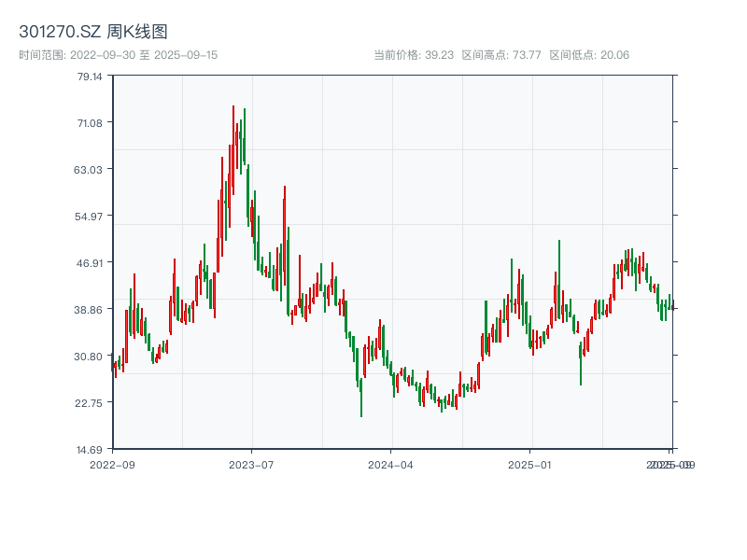Select the 2022-09 axis label
This screenshot has height=560, width=747.
pos(112,464)
